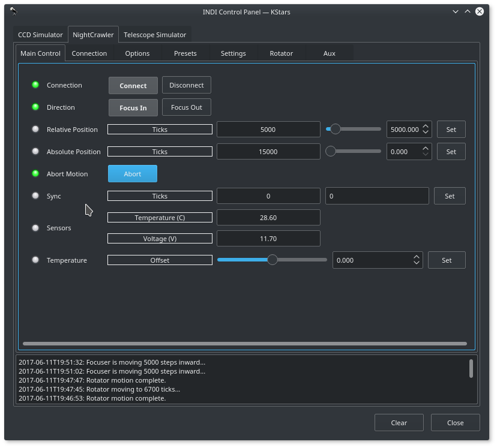Click the Voltage 11.70 reading

268,239
